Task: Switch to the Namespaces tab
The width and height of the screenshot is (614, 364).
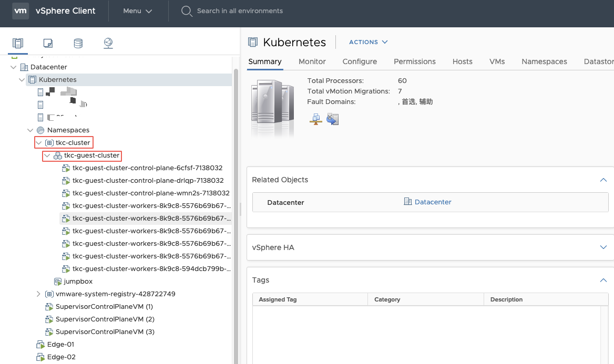Action: pyautogui.click(x=544, y=62)
